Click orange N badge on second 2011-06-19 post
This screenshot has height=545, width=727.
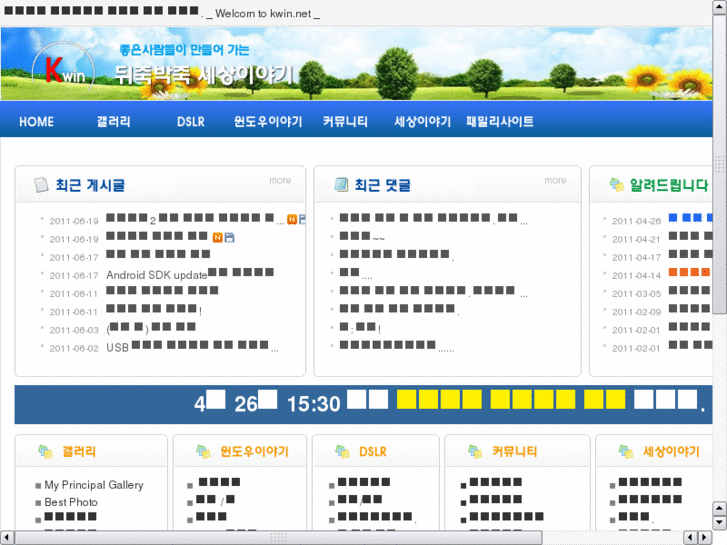point(217,238)
